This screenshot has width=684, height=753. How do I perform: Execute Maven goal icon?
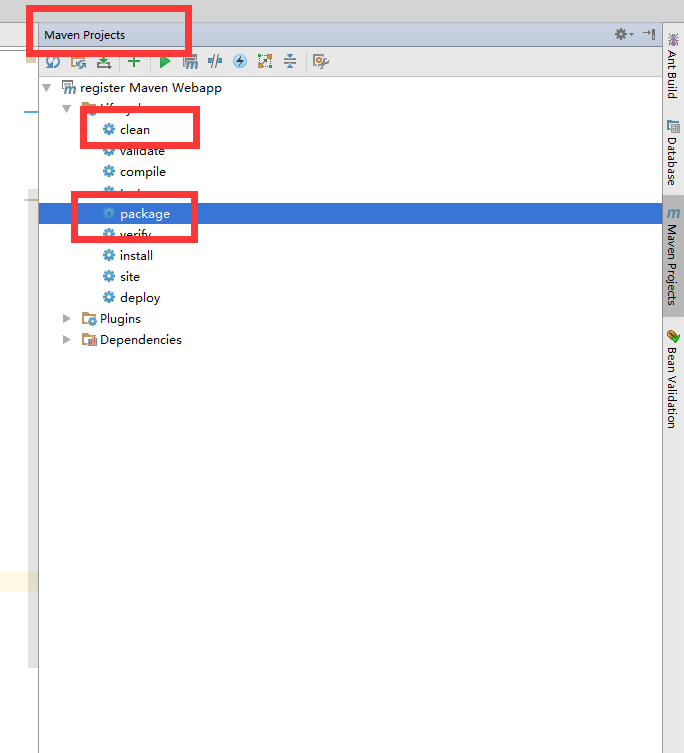coord(190,62)
